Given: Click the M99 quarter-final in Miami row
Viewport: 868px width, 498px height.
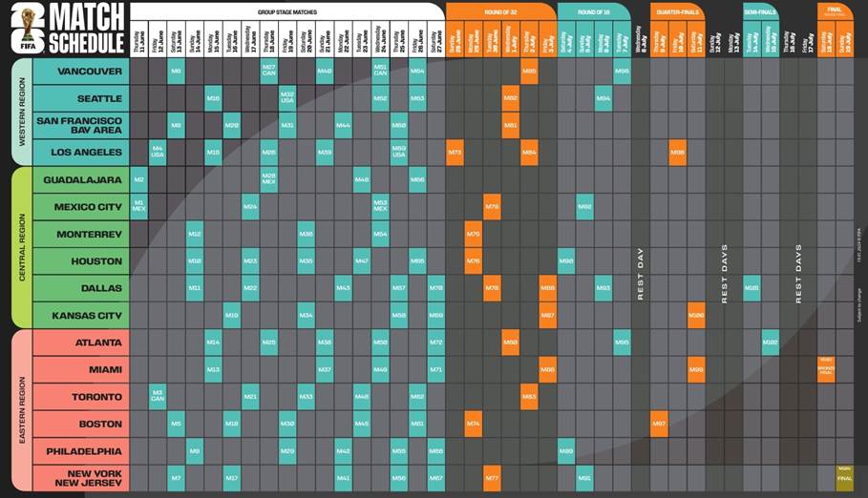Looking at the screenshot, I should click(x=696, y=369).
